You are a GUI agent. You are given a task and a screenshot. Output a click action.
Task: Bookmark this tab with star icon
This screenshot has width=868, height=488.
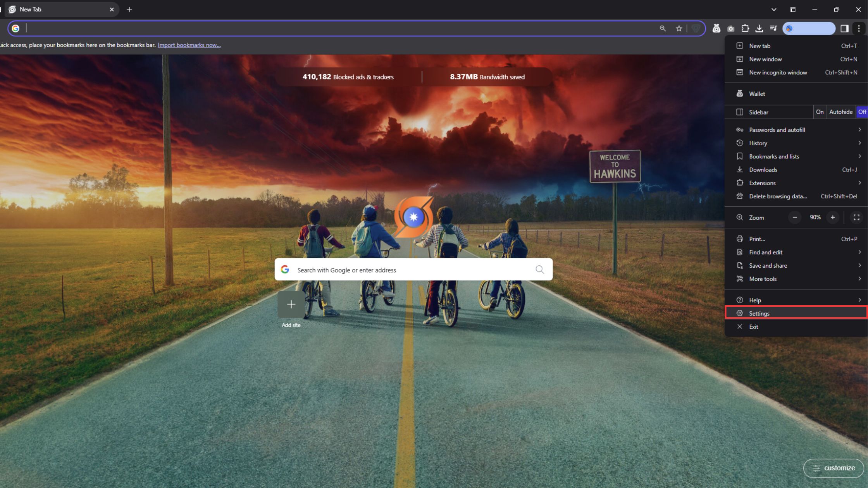pos(679,28)
